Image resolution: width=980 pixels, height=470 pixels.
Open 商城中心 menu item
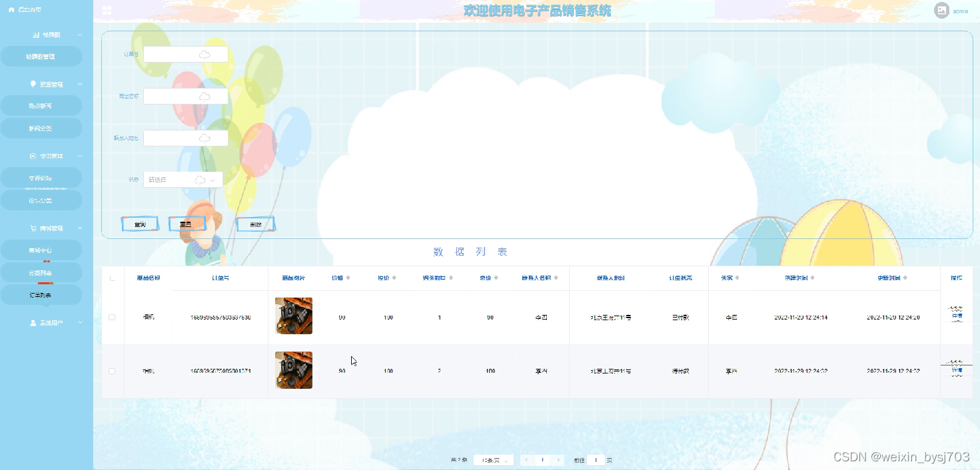tap(41, 250)
